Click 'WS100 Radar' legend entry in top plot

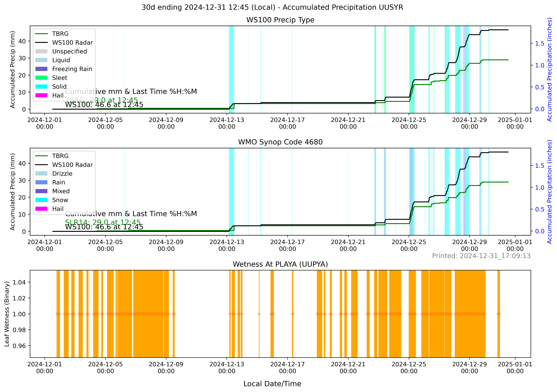point(64,43)
